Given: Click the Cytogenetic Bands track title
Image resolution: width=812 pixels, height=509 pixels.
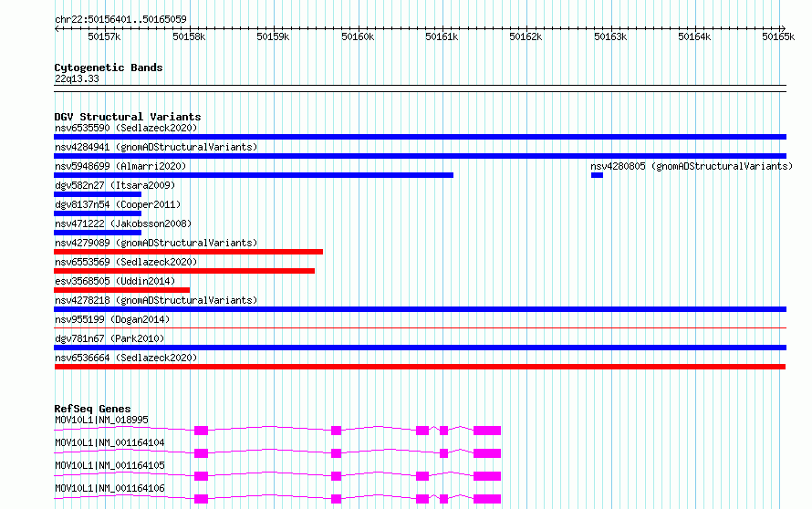Looking at the screenshot, I should tap(109, 68).
